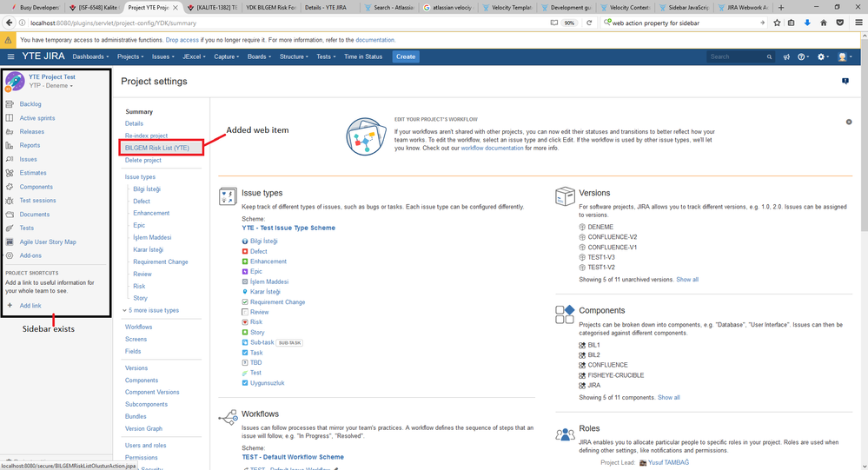Open the user profile avatar menu
868x470 pixels.
tap(845, 57)
